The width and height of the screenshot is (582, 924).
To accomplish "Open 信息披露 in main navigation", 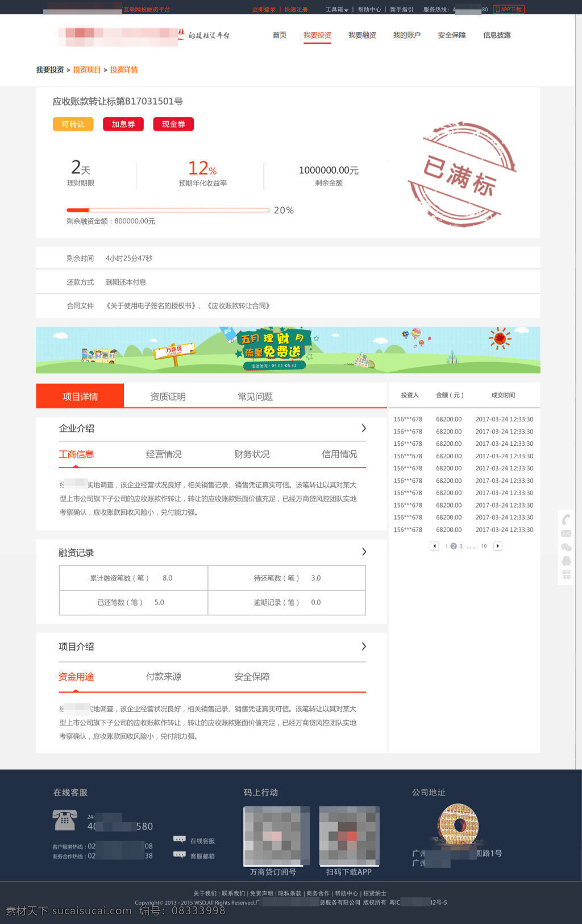I will 497,35.
